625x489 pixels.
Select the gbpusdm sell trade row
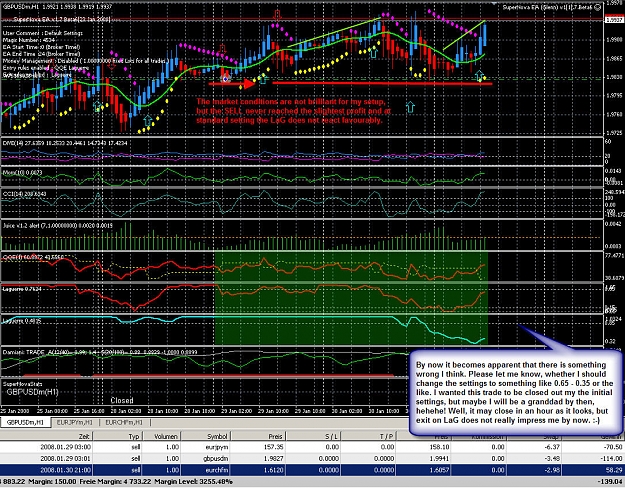[312, 458]
